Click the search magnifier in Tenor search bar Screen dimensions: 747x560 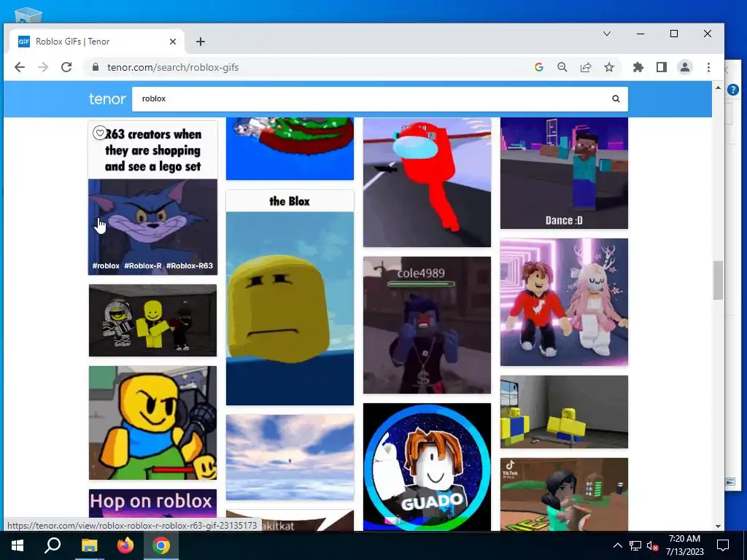(x=616, y=98)
